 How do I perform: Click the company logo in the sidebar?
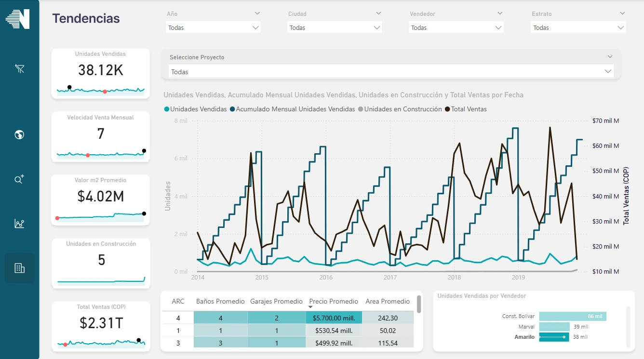[x=18, y=19]
